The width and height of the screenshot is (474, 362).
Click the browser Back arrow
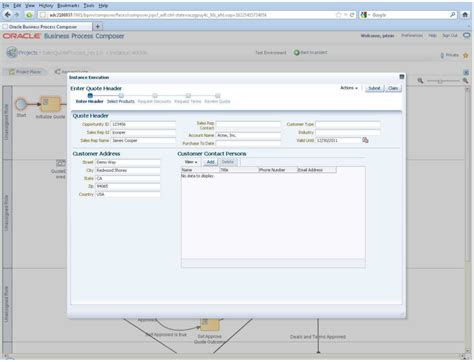(7, 15)
